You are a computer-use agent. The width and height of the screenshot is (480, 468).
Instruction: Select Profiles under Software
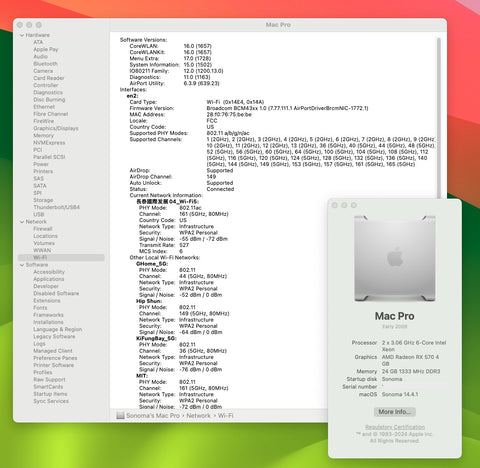(x=43, y=372)
